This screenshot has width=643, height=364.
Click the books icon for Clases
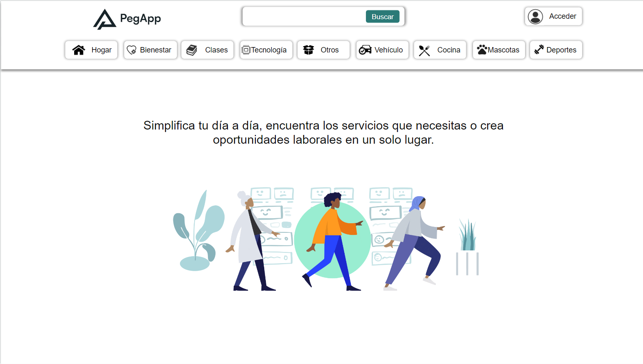[192, 50]
